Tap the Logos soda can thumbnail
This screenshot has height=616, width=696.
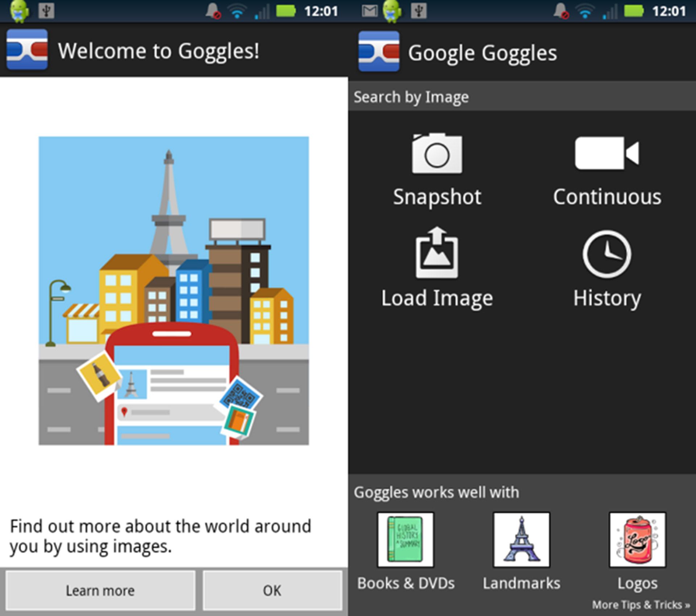click(x=637, y=539)
